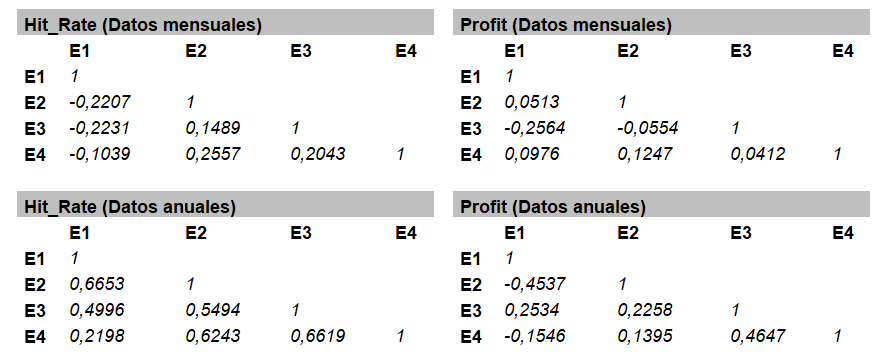The image size is (887, 363).
Task: Click value -0,2564 in monthly Profit table
Action: click(x=535, y=128)
